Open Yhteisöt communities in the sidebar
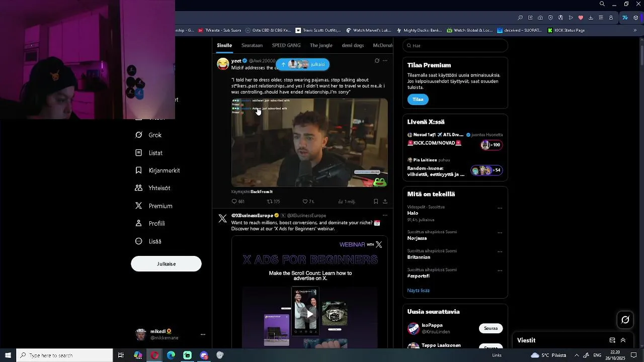Image resolution: width=644 pixels, height=362 pixels. [152, 188]
